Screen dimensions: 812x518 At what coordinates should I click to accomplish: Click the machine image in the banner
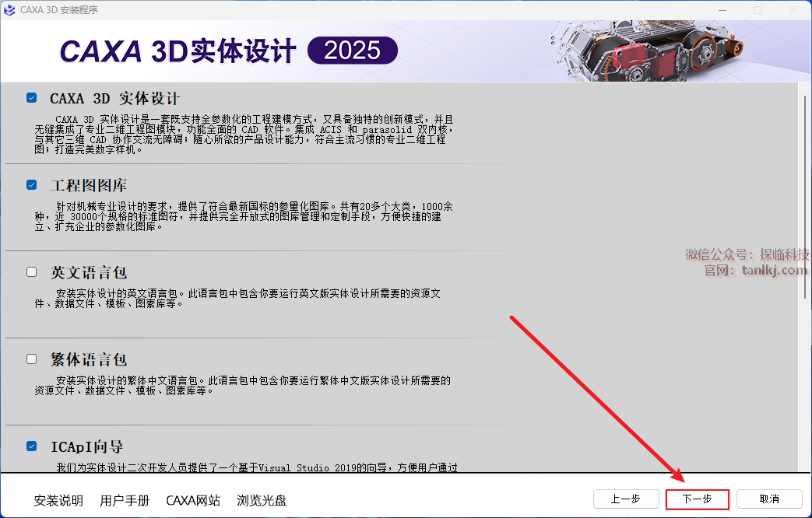[x=647, y=51]
